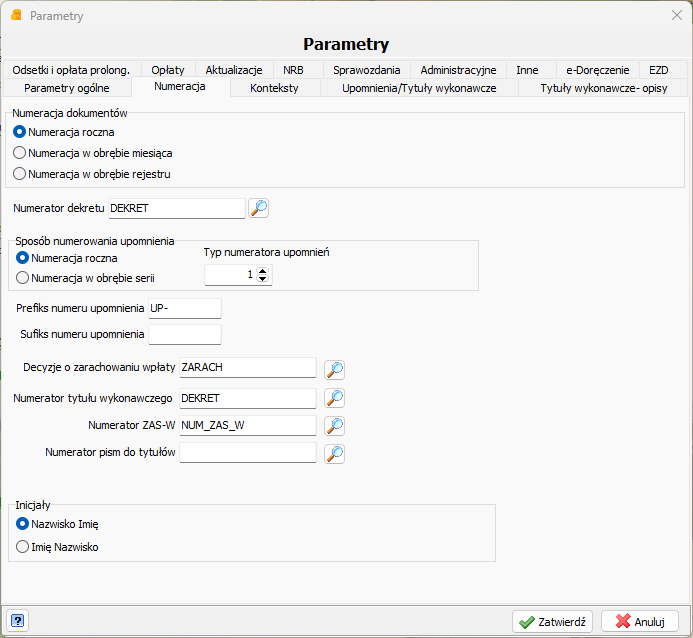Open lookup for Numerator ZAS-W
This screenshot has width=693, height=638.
click(x=335, y=426)
